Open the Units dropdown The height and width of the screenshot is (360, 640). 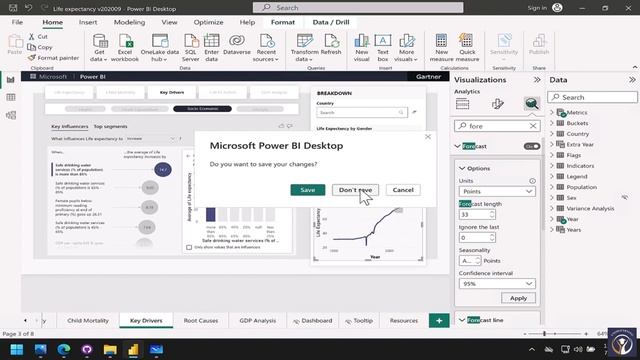(497, 191)
